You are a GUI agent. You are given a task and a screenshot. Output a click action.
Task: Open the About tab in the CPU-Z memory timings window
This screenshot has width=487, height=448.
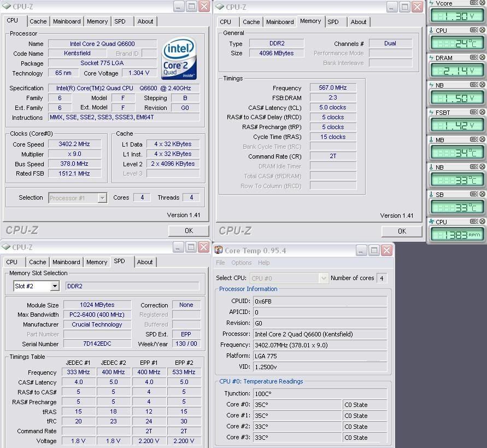pos(359,22)
